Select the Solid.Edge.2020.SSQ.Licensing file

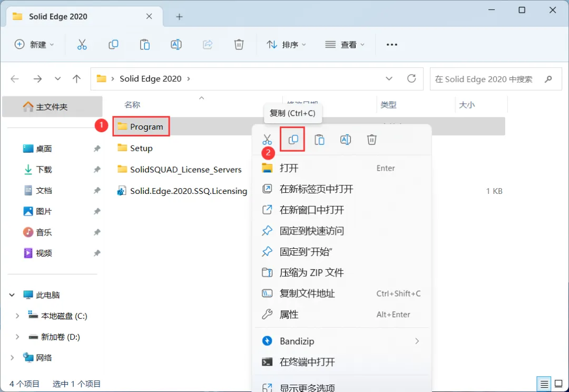coord(182,191)
